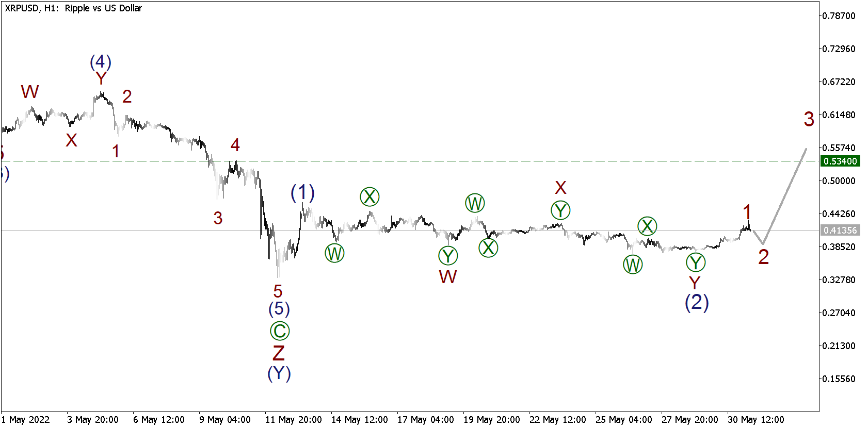Click the XRPUSD, H1 chart title text
Screen dimensions: 868x428
tap(73, 8)
